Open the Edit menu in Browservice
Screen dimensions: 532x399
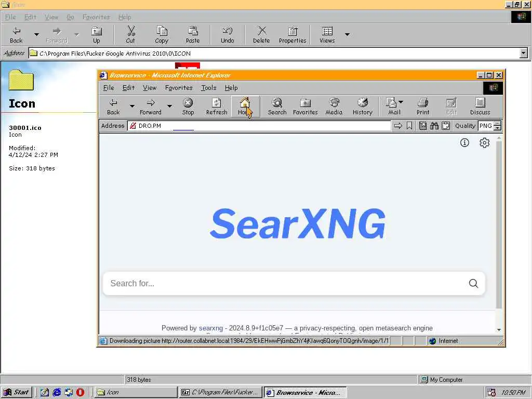(x=129, y=88)
